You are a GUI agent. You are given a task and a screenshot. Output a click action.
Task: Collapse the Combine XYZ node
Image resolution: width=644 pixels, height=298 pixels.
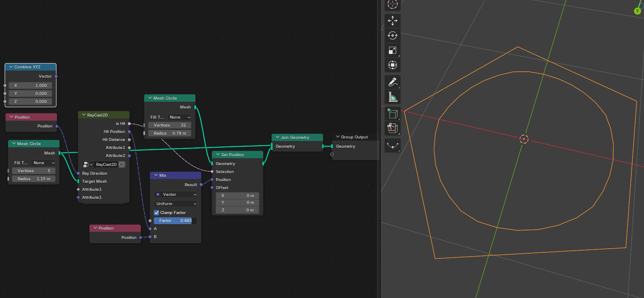click(x=11, y=67)
